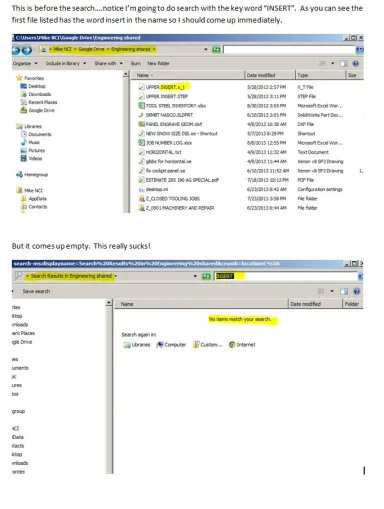Open Videos library
The width and height of the screenshot is (384, 509).
point(31,158)
